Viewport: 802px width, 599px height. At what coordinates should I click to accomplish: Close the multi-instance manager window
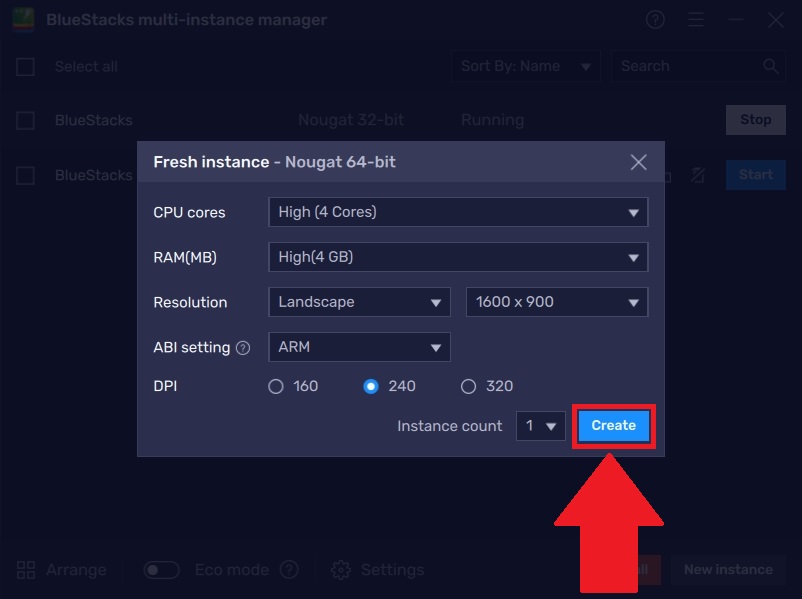[x=775, y=20]
